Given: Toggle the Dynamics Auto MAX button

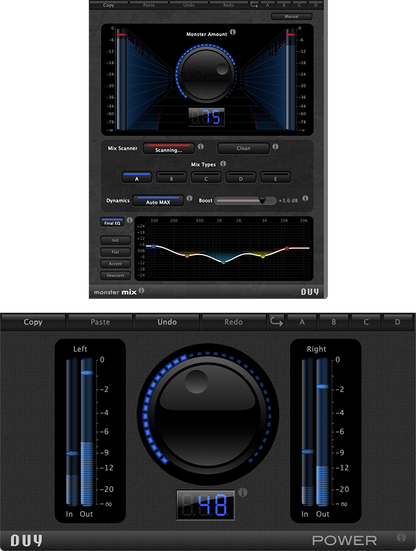Looking at the screenshot, I should coord(158,201).
